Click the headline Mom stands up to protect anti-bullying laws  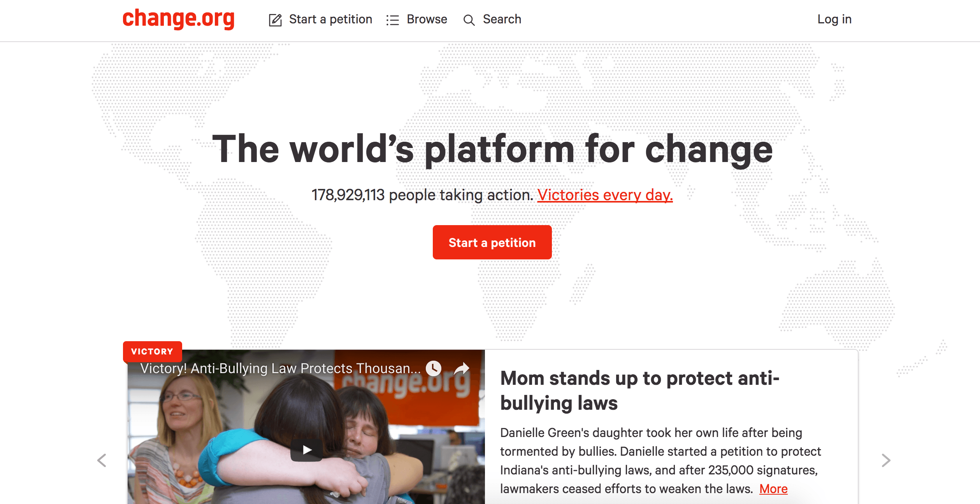click(639, 391)
